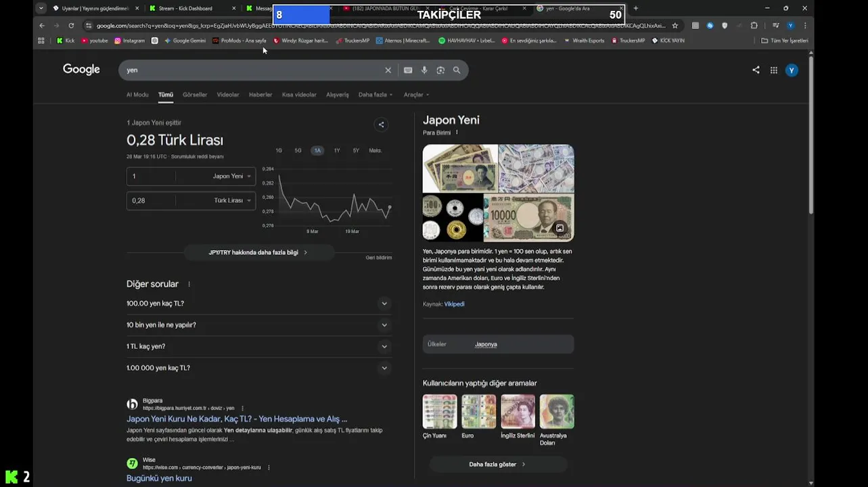Screen dimensions: 868x487
Task: Expand question 1.000 000 yen kaç TL?
Action: (258, 368)
